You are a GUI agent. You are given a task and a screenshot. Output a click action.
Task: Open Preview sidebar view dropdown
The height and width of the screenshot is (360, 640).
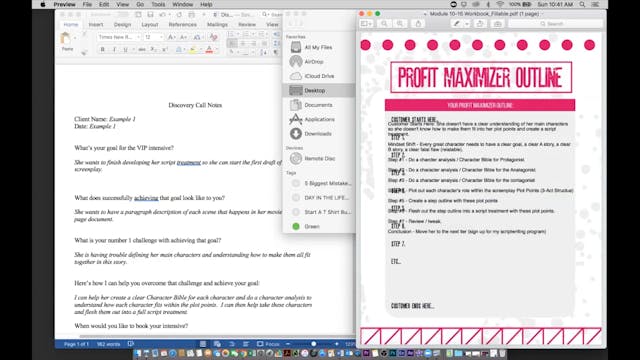366,24
